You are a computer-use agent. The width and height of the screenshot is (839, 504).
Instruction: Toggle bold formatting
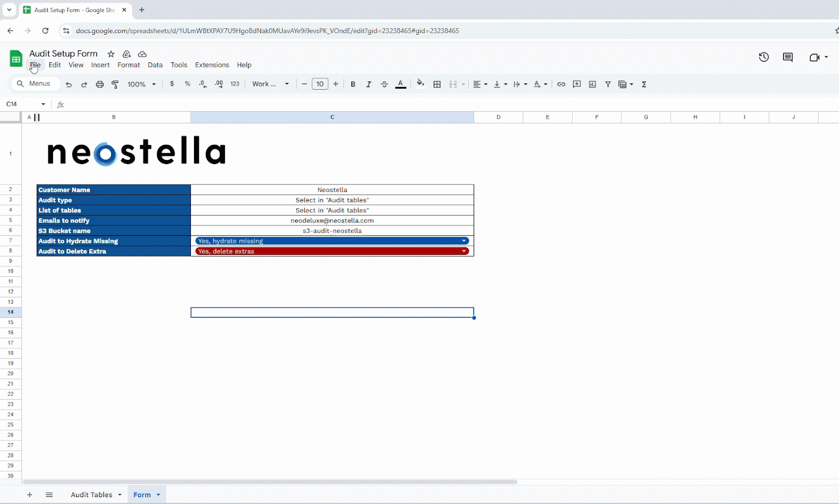(x=353, y=84)
